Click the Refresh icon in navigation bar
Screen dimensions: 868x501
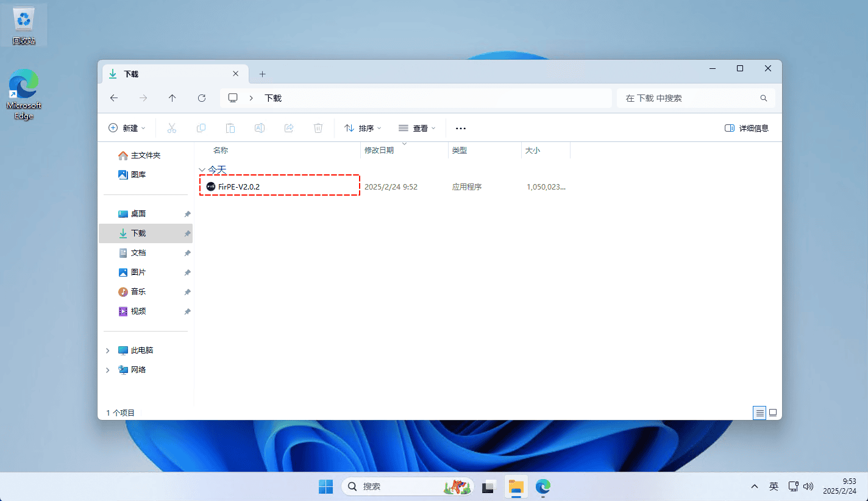(x=202, y=98)
